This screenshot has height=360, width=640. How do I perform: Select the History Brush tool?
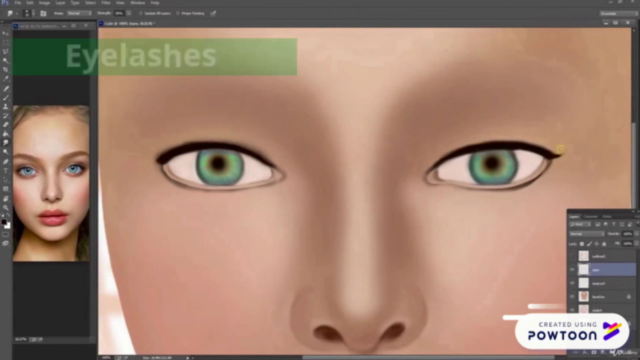pyautogui.click(x=6, y=116)
